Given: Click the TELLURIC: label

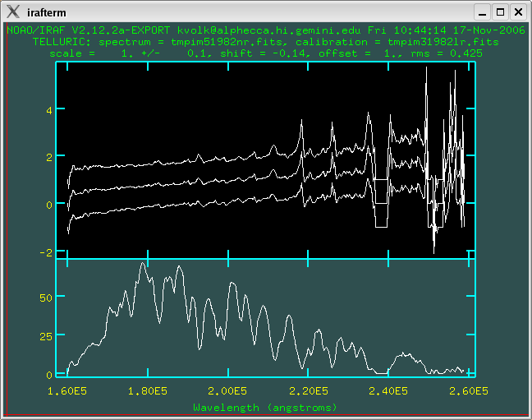Looking at the screenshot, I should click(62, 42).
